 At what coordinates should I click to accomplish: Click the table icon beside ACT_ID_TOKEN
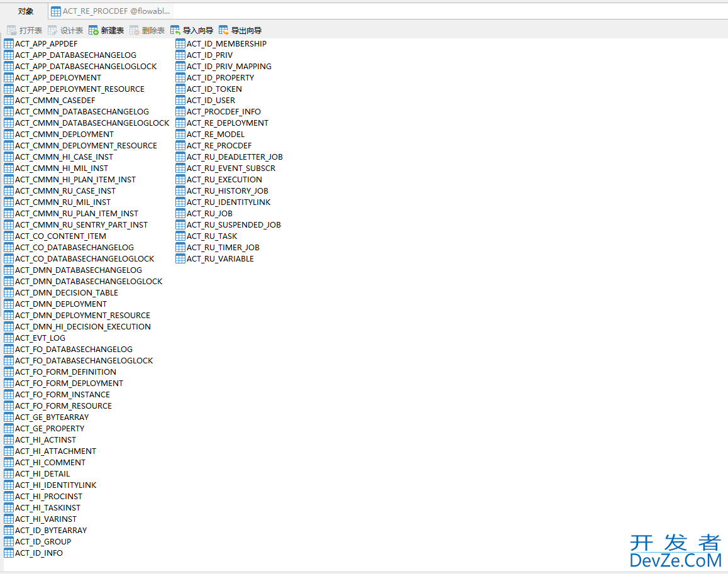point(180,89)
